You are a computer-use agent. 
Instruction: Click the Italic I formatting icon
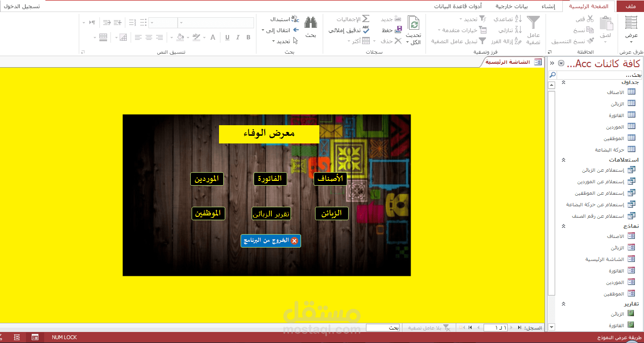tap(238, 37)
